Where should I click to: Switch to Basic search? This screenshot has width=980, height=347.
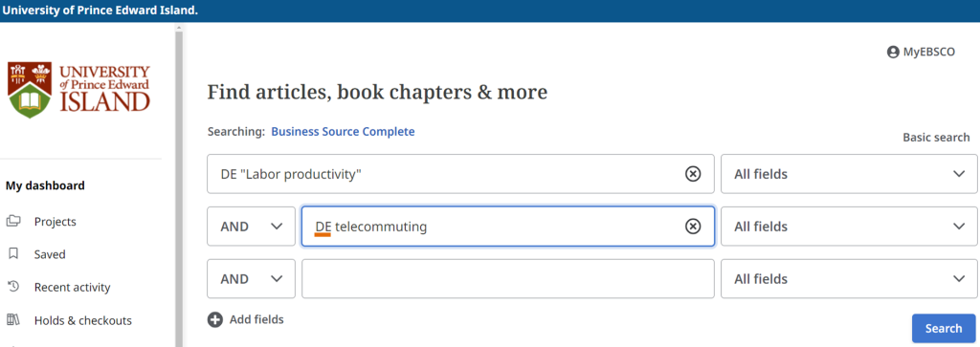[936, 138]
